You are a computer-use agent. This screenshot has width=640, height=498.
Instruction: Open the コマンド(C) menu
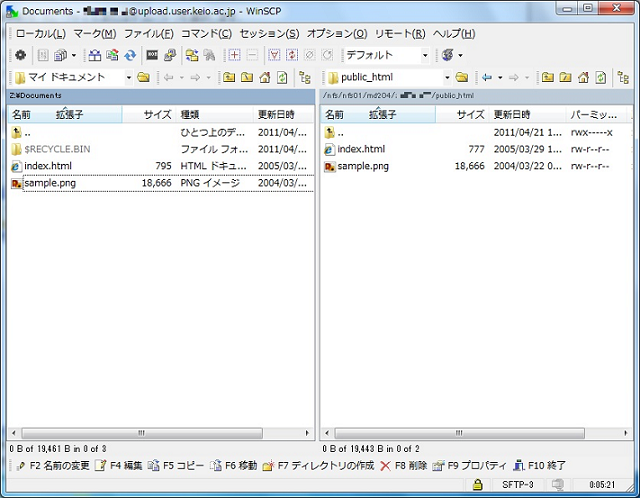pyautogui.click(x=205, y=34)
